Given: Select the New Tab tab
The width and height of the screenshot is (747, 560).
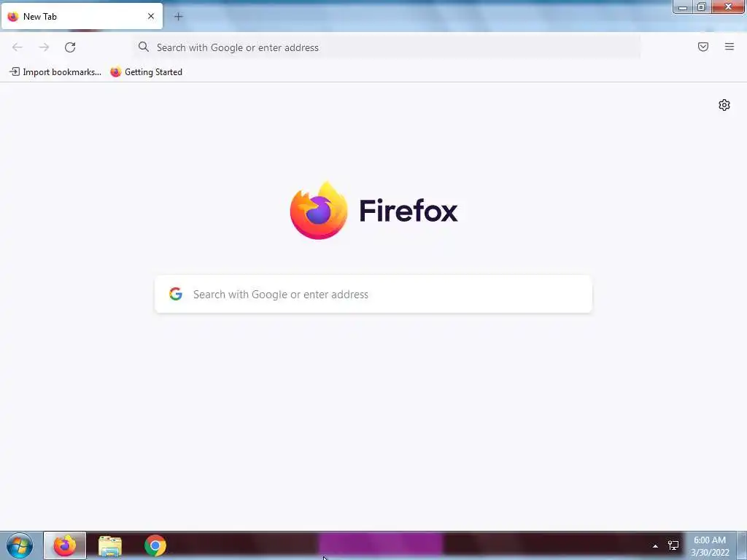Looking at the screenshot, I should (82, 17).
